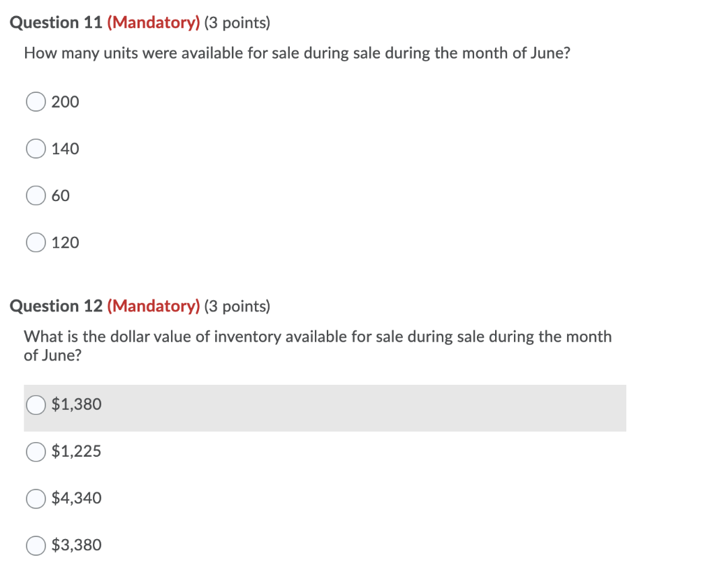This screenshot has height=588, width=715.
Task: Click the units available for sale question text
Action: point(297,53)
